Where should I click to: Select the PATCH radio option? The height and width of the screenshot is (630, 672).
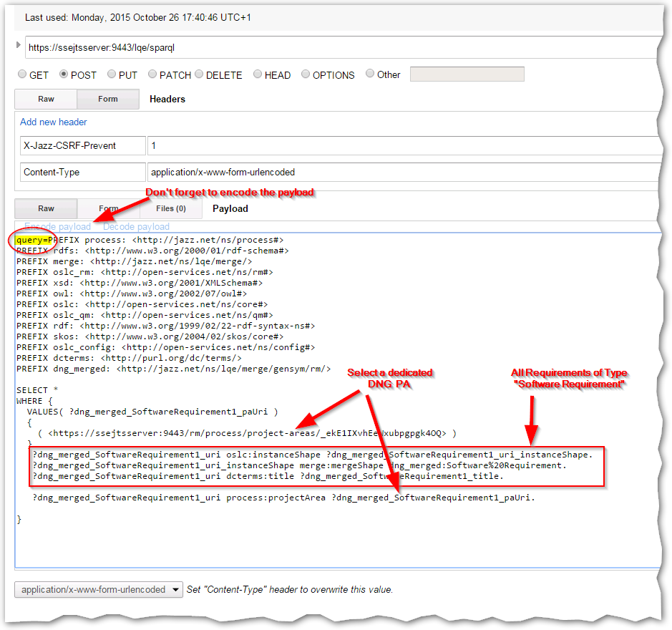(x=152, y=74)
